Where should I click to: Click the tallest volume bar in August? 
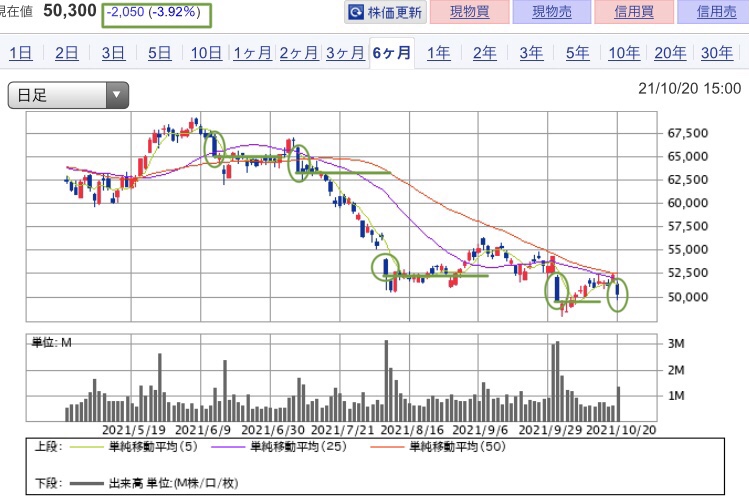tap(386, 380)
